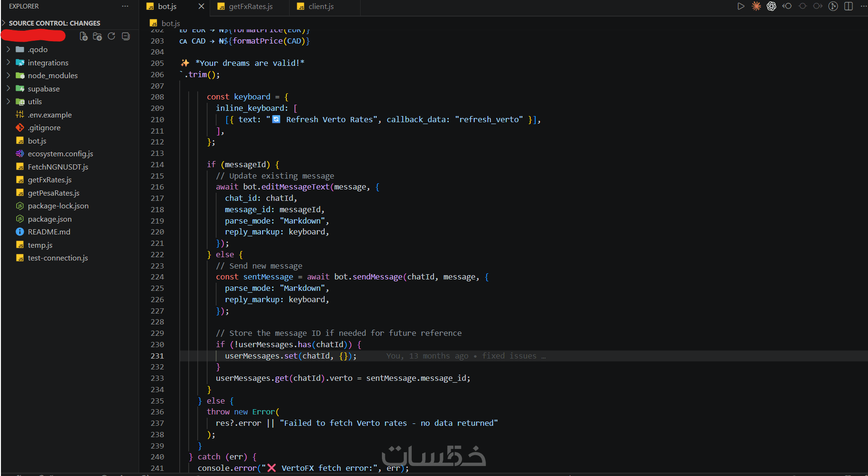Click the README.md info file icon
The height and width of the screenshot is (476, 868).
tap(20, 232)
